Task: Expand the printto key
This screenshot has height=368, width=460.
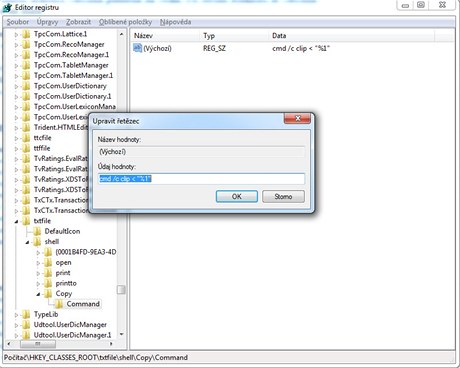Action: 38,284
